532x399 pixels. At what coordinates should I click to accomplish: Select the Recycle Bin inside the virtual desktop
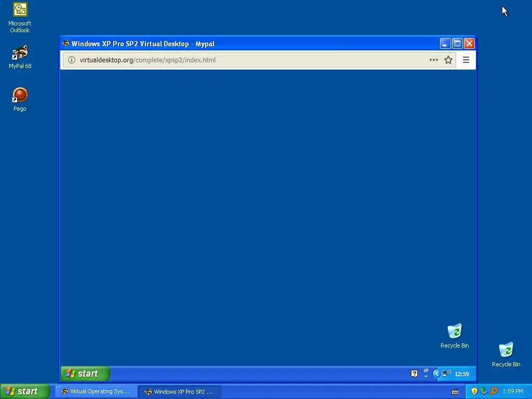[x=455, y=336]
